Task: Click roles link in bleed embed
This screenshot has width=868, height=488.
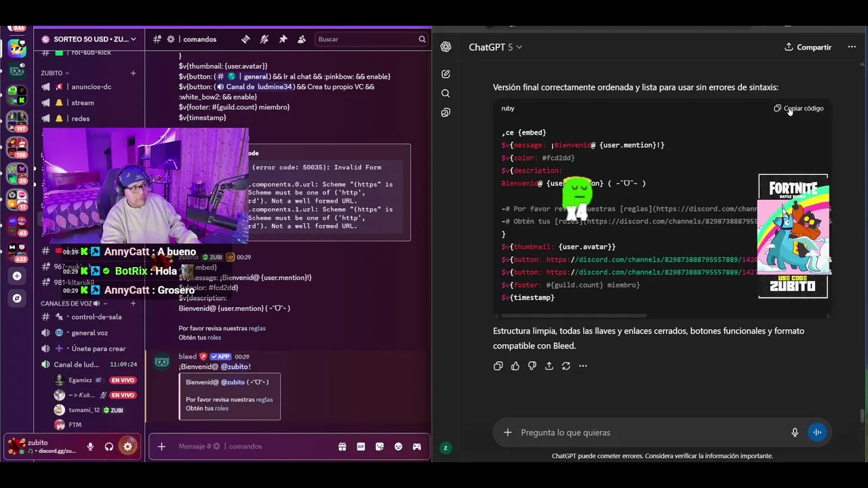Action: (x=222, y=409)
